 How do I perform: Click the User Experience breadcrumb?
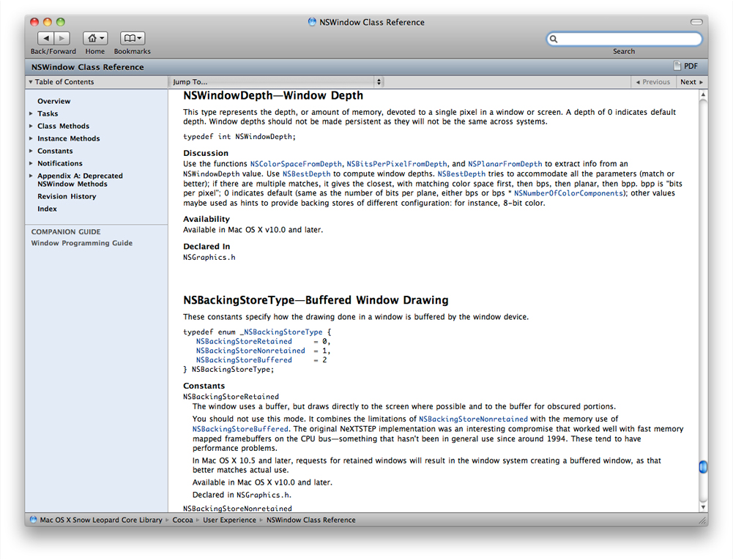pos(229,520)
